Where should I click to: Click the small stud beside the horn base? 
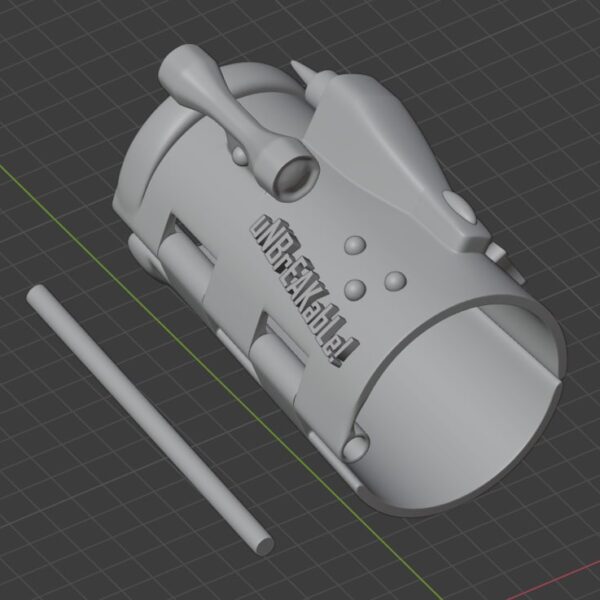pos(238,153)
